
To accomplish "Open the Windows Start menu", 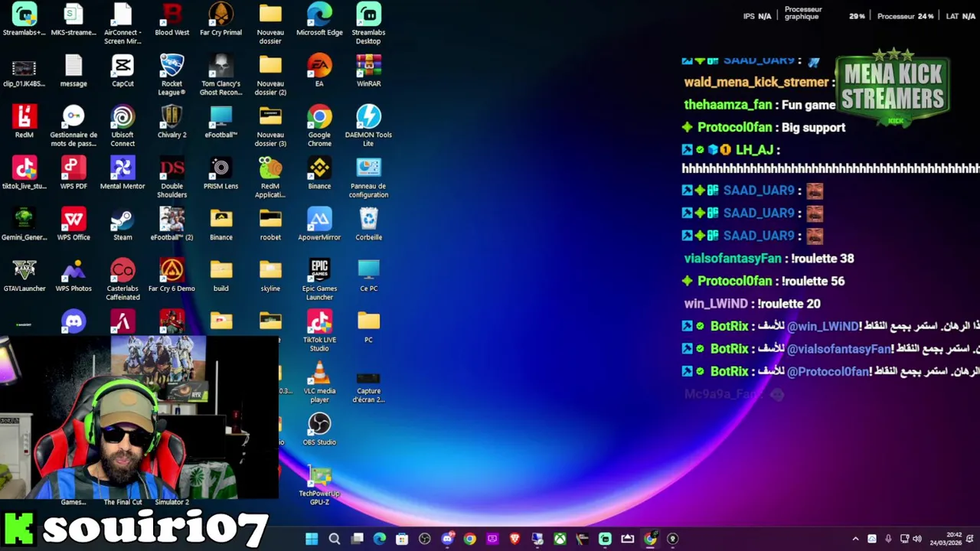I will [312, 539].
